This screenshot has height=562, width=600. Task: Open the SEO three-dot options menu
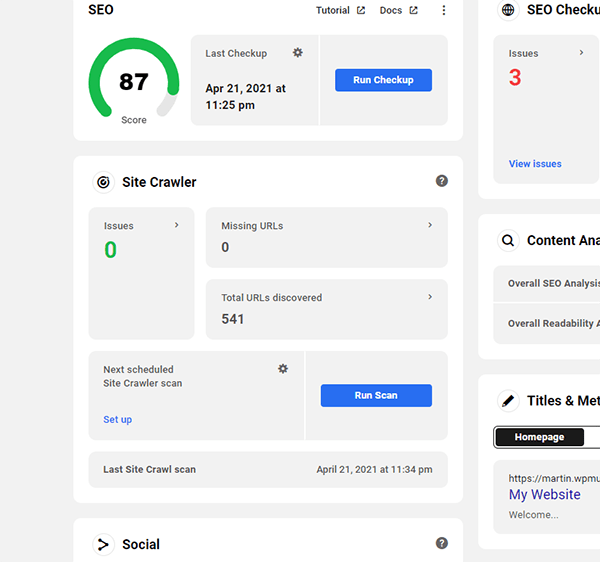[x=444, y=11]
